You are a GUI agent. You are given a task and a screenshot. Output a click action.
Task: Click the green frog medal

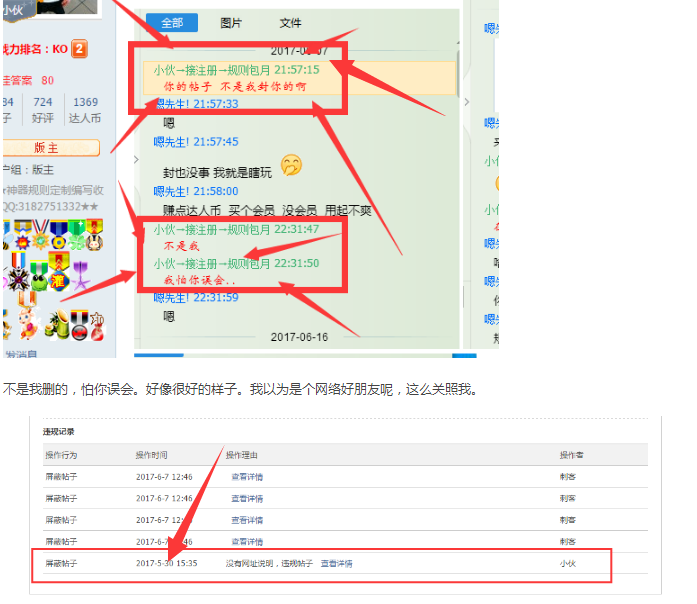(x=39, y=276)
